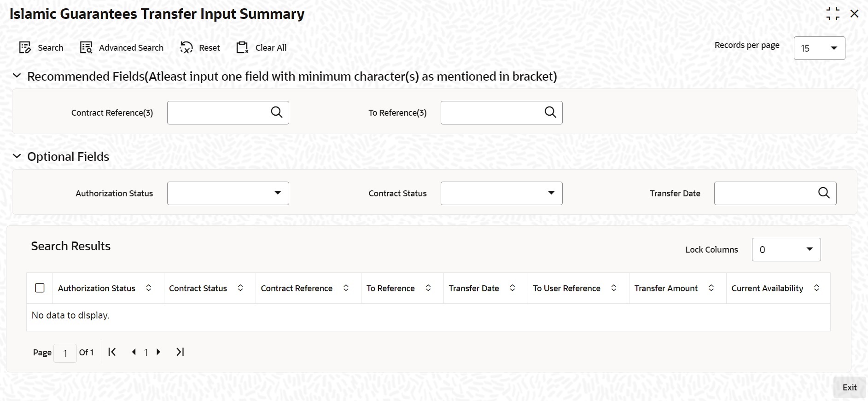The height and width of the screenshot is (401, 868).
Task: Sort by the Contract Reference column
Action: click(346, 288)
